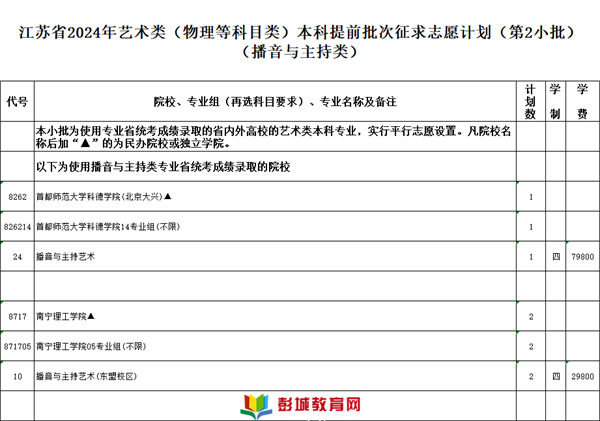This screenshot has height=421, width=600.
Task: Click the plan count in row 826214
Action: coord(531,227)
